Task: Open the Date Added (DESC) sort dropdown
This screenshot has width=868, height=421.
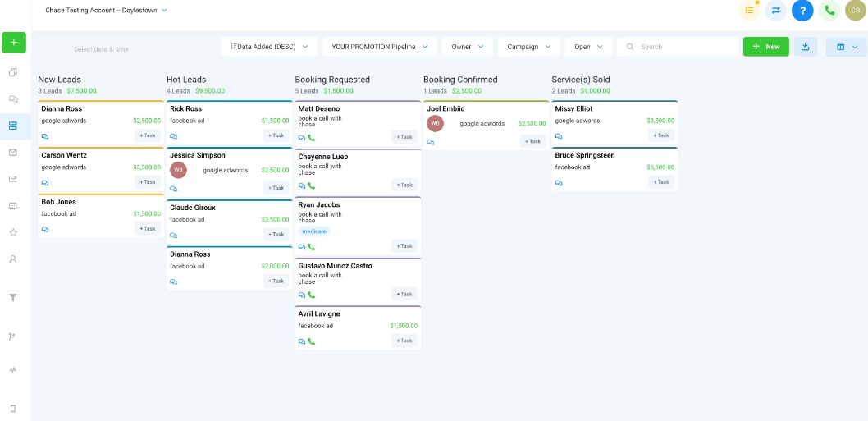Action: pyautogui.click(x=269, y=47)
